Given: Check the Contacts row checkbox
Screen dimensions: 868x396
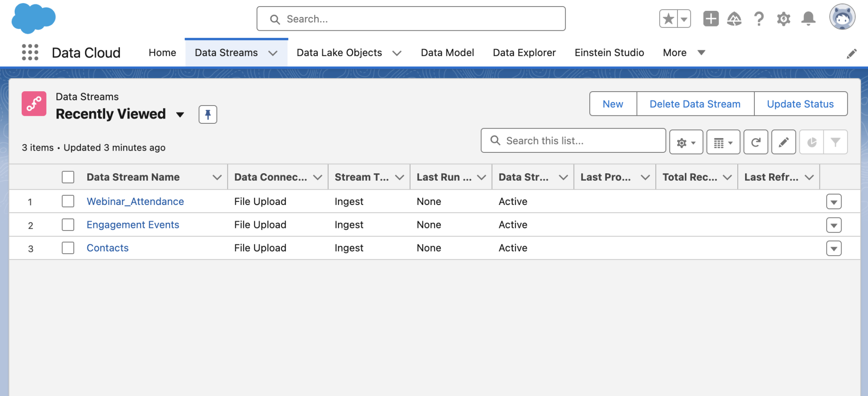Looking at the screenshot, I should pyautogui.click(x=68, y=248).
